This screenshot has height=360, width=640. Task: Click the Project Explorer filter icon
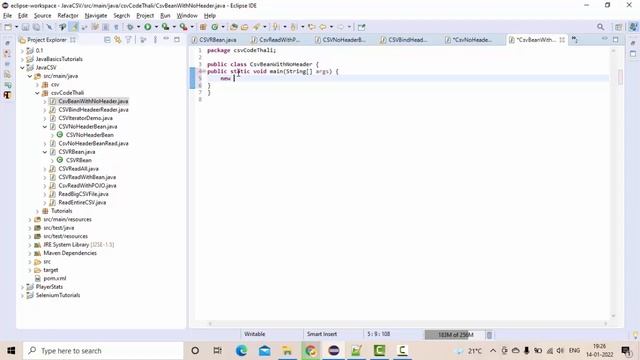coord(129,40)
